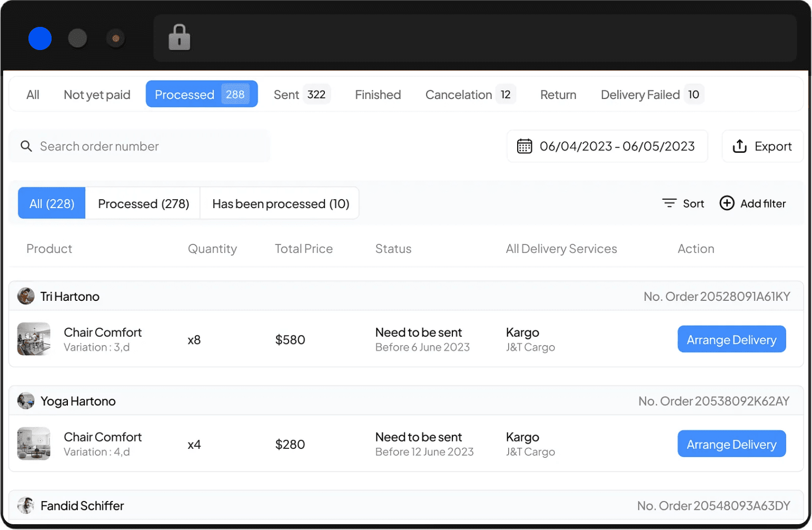Filter by Has been processed (10)
Screen dimensions: 812x530
click(x=280, y=203)
